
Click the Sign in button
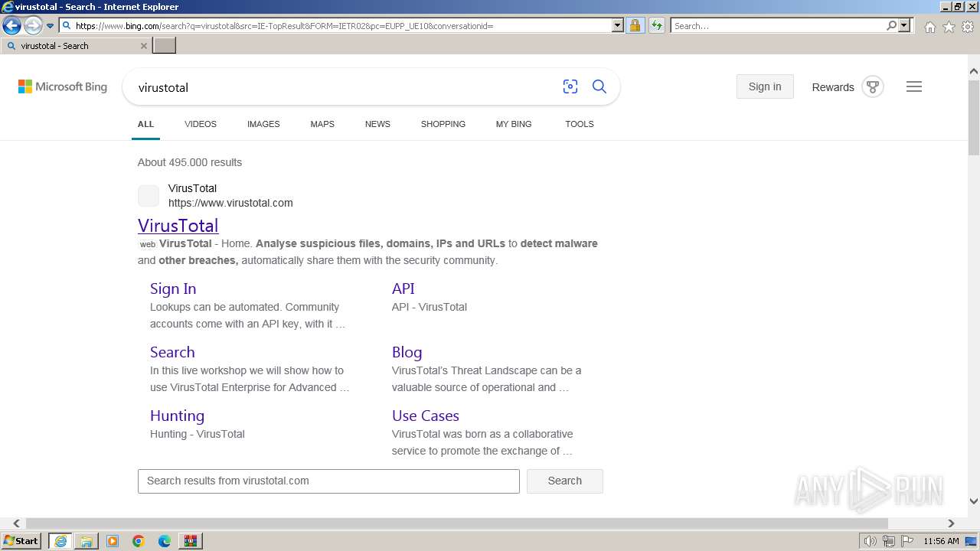[x=765, y=86]
